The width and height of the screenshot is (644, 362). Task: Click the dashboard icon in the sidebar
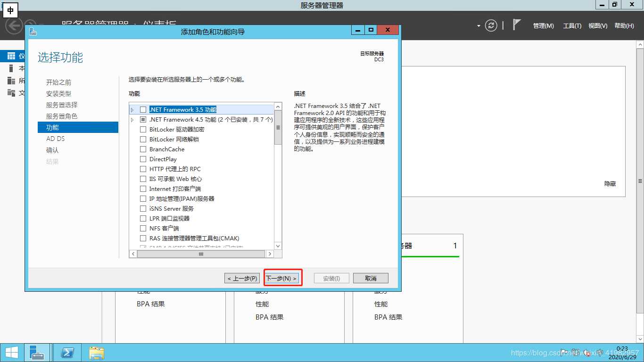click(x=11, y=56)
